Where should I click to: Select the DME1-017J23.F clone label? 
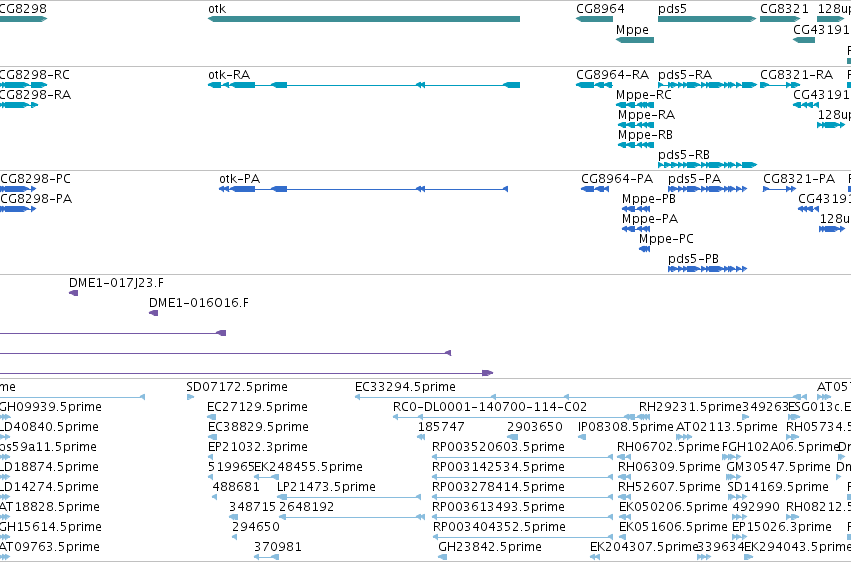click(x=116, y=283)
